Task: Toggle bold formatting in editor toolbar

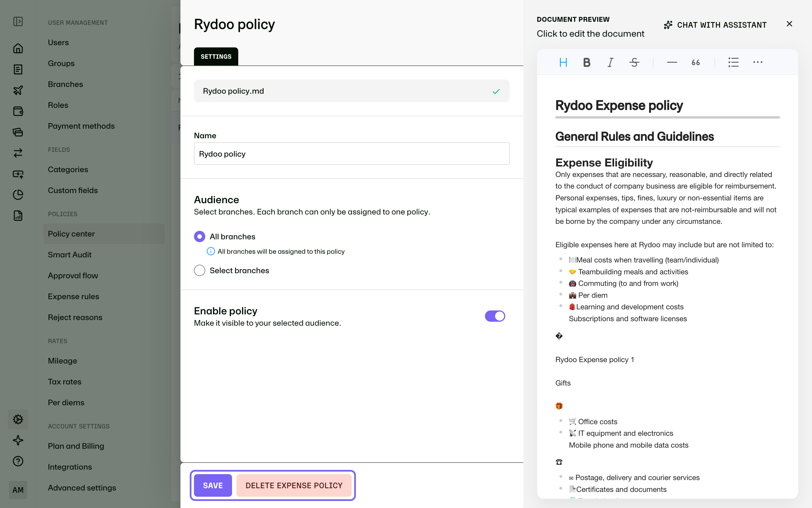Action: pyautogui.click(x=586, y=62)
